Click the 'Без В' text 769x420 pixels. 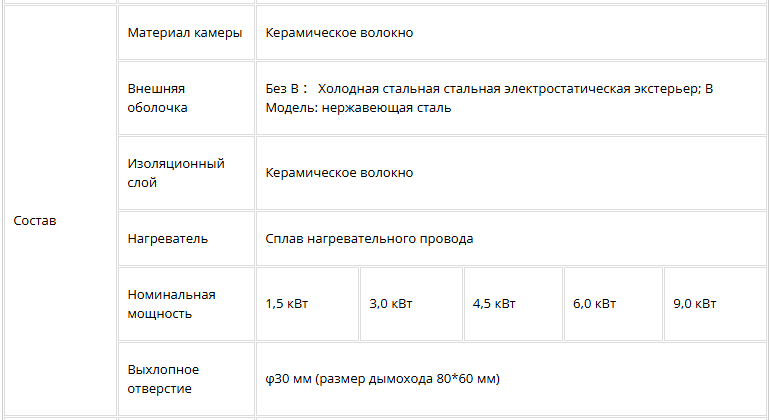[x=282, y=89]
